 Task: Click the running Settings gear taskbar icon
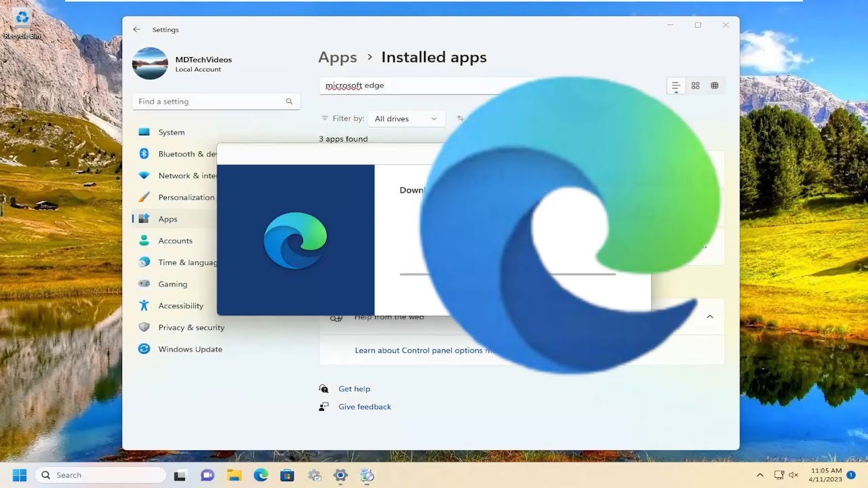[x=340, y=475]
